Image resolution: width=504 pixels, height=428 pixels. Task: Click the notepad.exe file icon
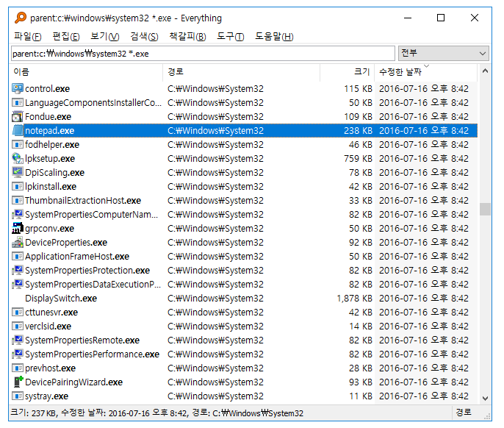click(18, 130)
